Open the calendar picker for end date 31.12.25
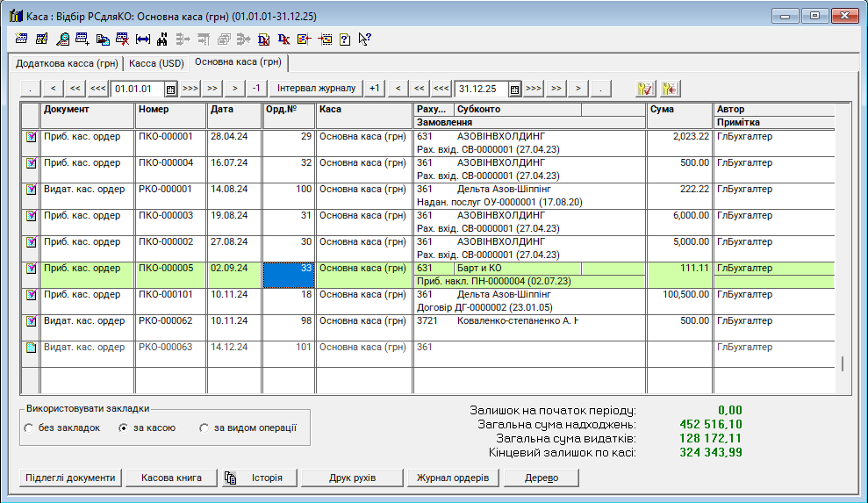 coord(515,89)
